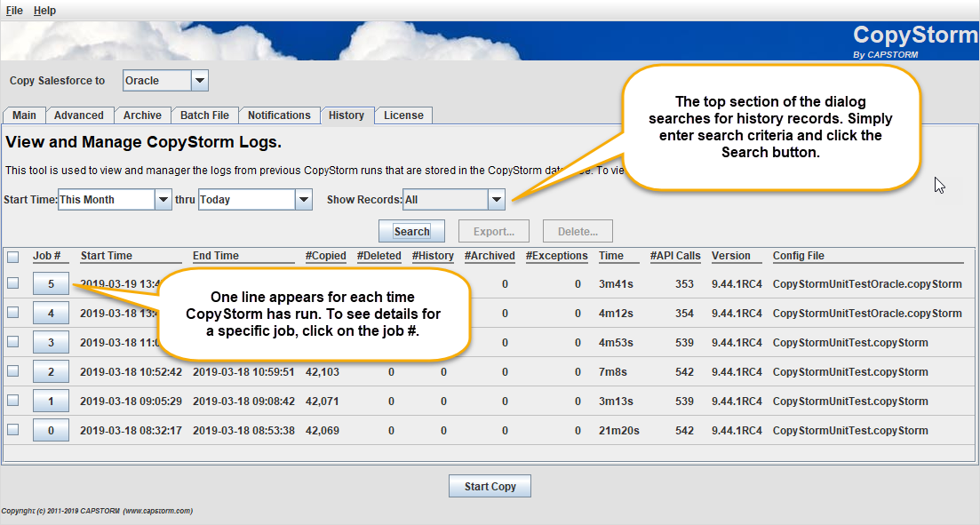The height and width of the screenshot is (525, 980).
Task: Open details for job number 1
Action: (x=52, y=402)
